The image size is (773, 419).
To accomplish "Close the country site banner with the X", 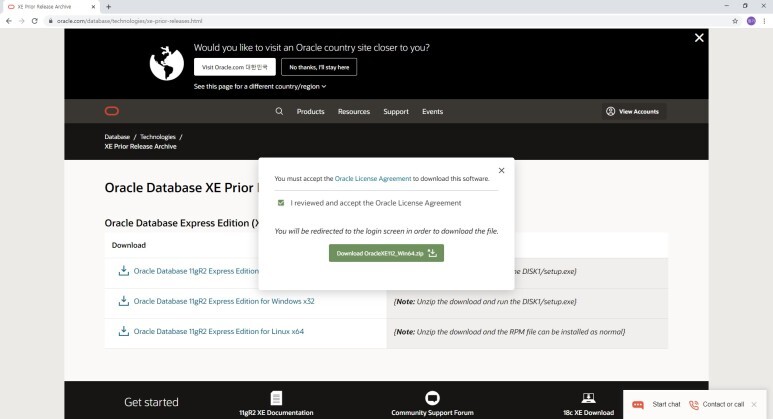I will pos(699,38).
